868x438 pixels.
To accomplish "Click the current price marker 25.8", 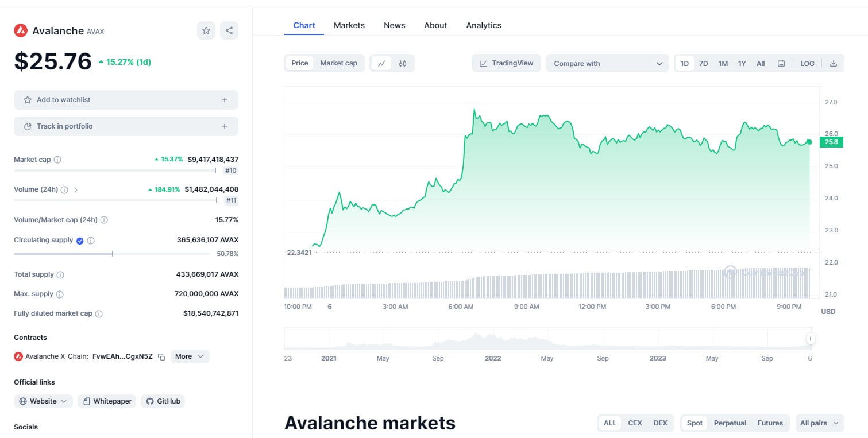I will click(x=831, y=142).
